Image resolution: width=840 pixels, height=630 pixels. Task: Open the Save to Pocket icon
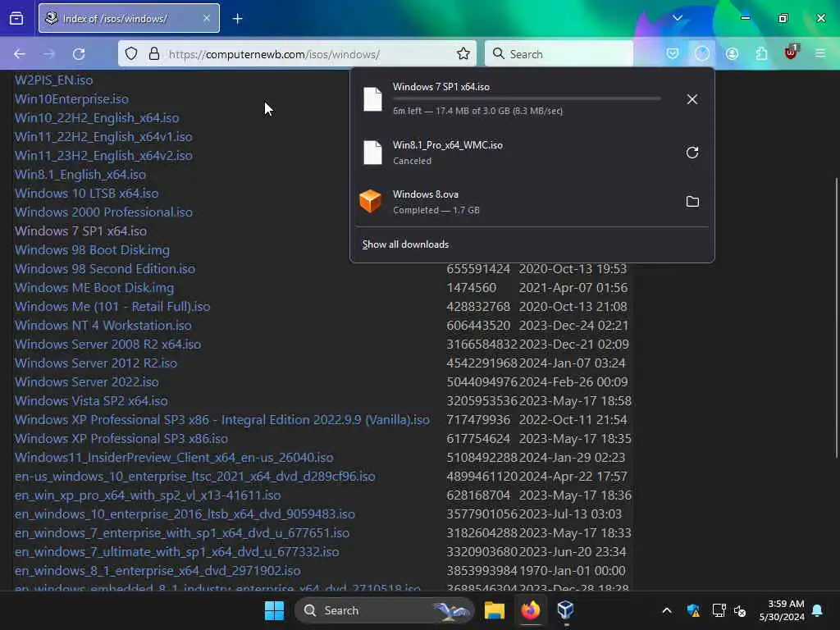pyautogui.click(x=673, y=53)
